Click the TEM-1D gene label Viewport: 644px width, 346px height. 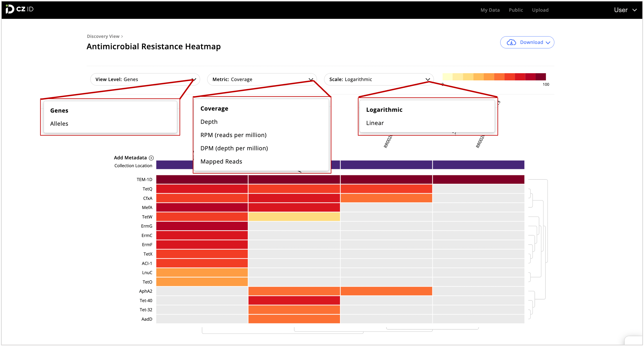coord(144,179)
